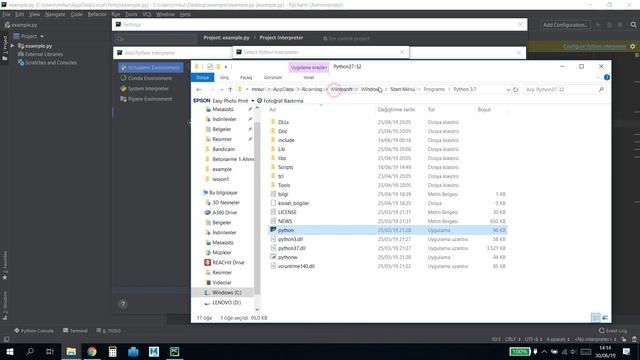Image resolution: width=640 pixels, height=360 pixels.
Task: Expand the example.py project tree node
Action: pyautogui.click(x=13, y=46)
